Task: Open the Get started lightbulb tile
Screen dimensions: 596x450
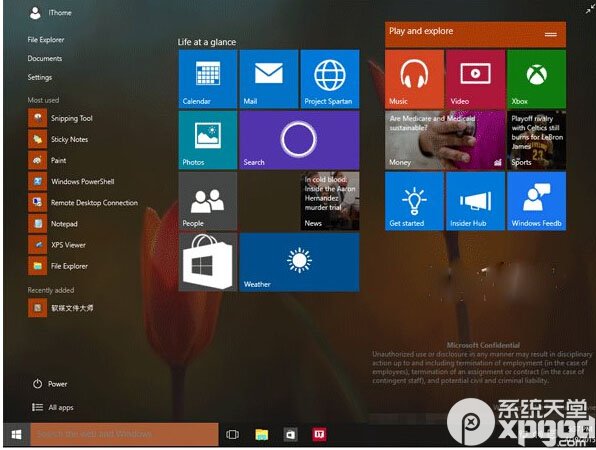Action: click(414, 201)
